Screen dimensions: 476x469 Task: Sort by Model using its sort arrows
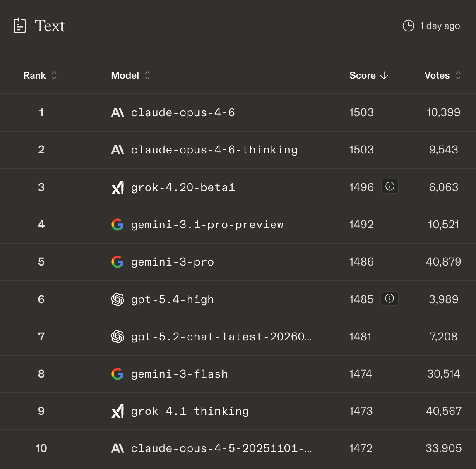(147, 75)
